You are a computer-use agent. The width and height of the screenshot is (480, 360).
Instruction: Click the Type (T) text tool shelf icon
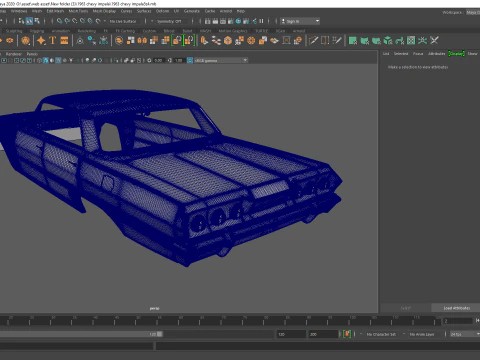[x=52, y=40]
